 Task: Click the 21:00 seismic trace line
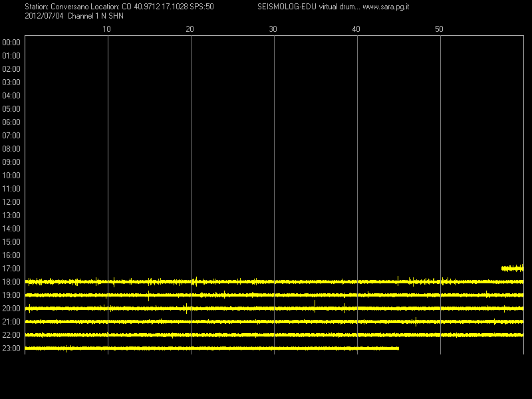274,322
